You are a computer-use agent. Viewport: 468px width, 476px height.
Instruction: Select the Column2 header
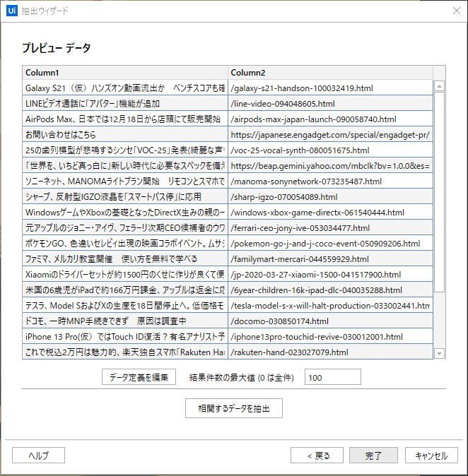[330, 73]
